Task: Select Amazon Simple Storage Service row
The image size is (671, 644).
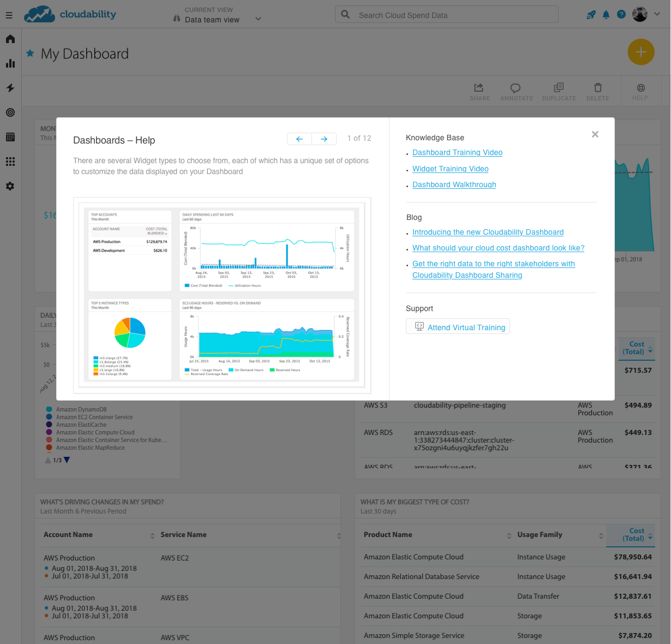Action: click(x=508, y=636)
